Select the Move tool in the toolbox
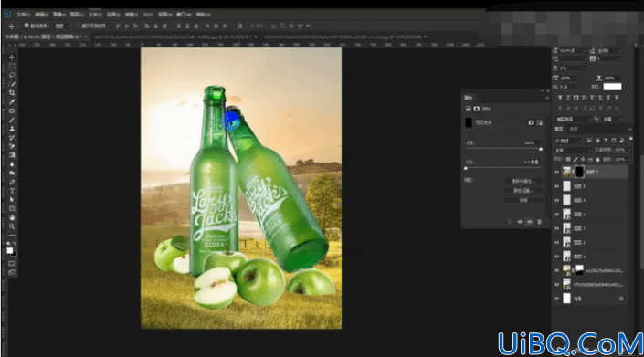Viewport: 644px width, 357px height. tap(12, 58)
